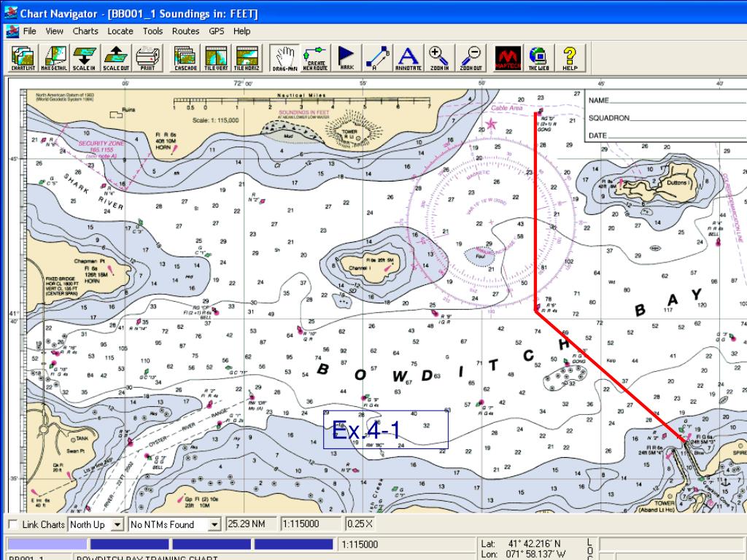The width and height of the screenshot is (747, 560).
Task: Click the light blue status bar segment
Action: [x=47, y=544]
